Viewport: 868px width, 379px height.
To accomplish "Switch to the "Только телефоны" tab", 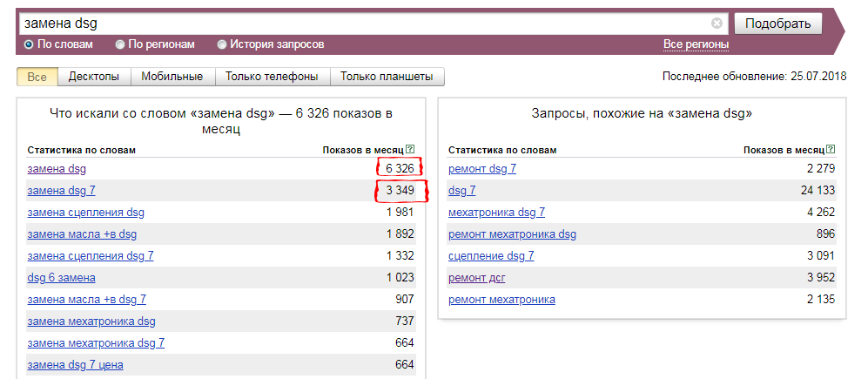I will (272, 77).
